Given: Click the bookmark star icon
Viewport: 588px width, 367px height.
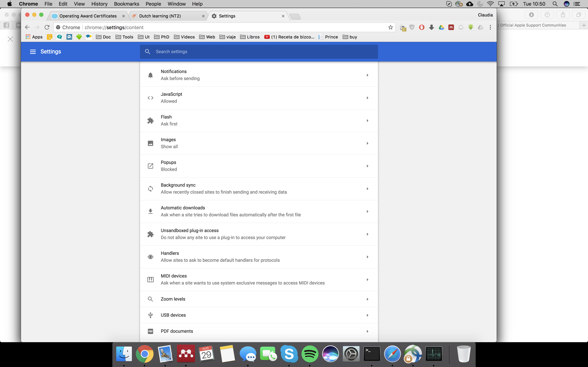Looking at the screenshot, I should click(x=390, y=27).
